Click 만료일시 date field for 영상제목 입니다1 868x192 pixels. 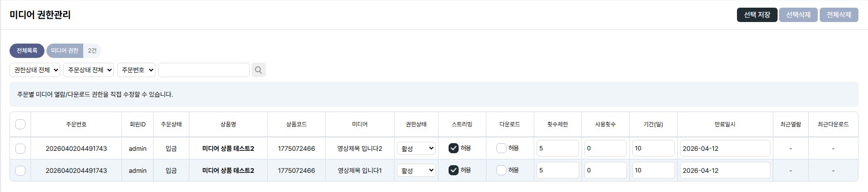click(725, 170)
